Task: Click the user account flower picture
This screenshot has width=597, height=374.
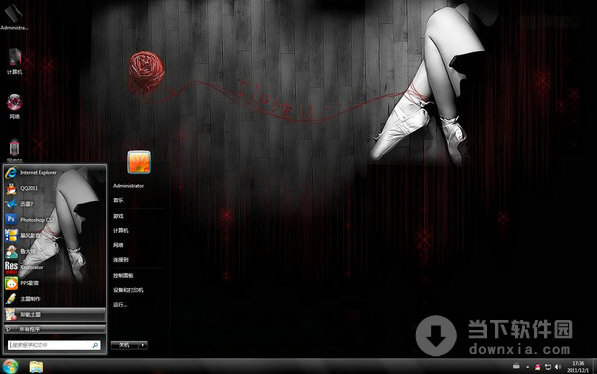Action: [x=139, y=162]
